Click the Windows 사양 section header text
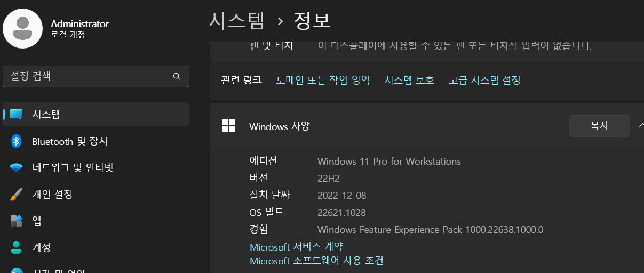 (279, 126)
